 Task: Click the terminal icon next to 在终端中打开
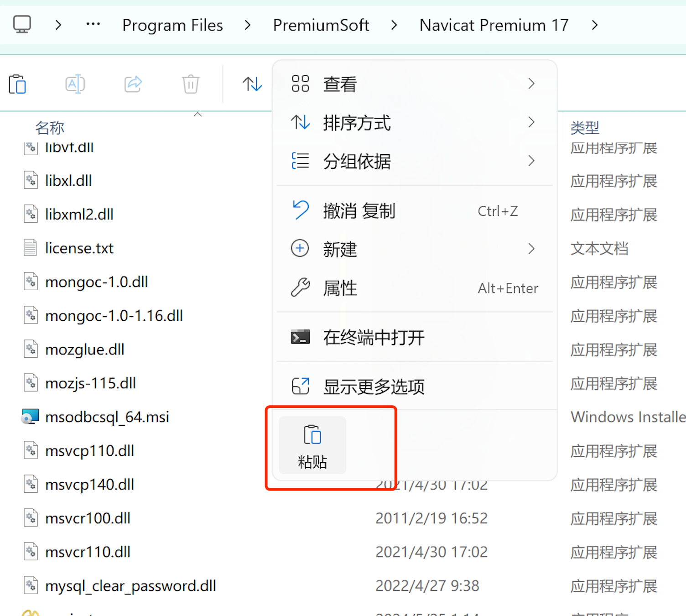pyautogui.click(x=300, y=337)
